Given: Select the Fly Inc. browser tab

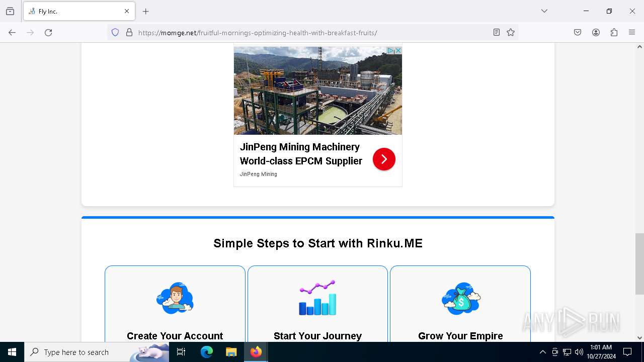Looking at the screenshot, I should (79, 11).
